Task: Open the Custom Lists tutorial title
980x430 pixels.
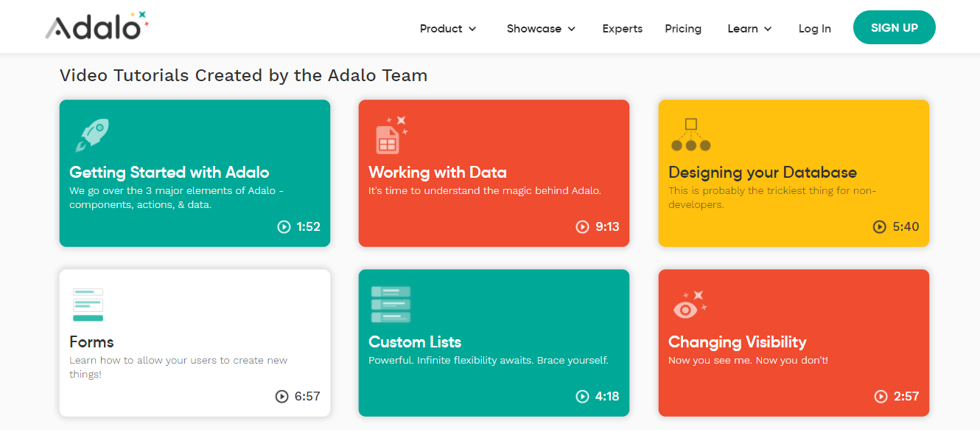Action: click(415, 342)
